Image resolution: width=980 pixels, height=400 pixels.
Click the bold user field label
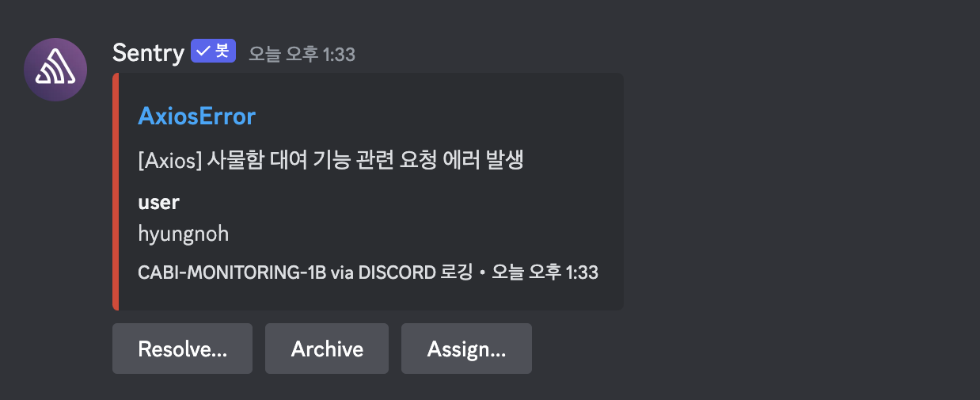[x=158, y=202]
